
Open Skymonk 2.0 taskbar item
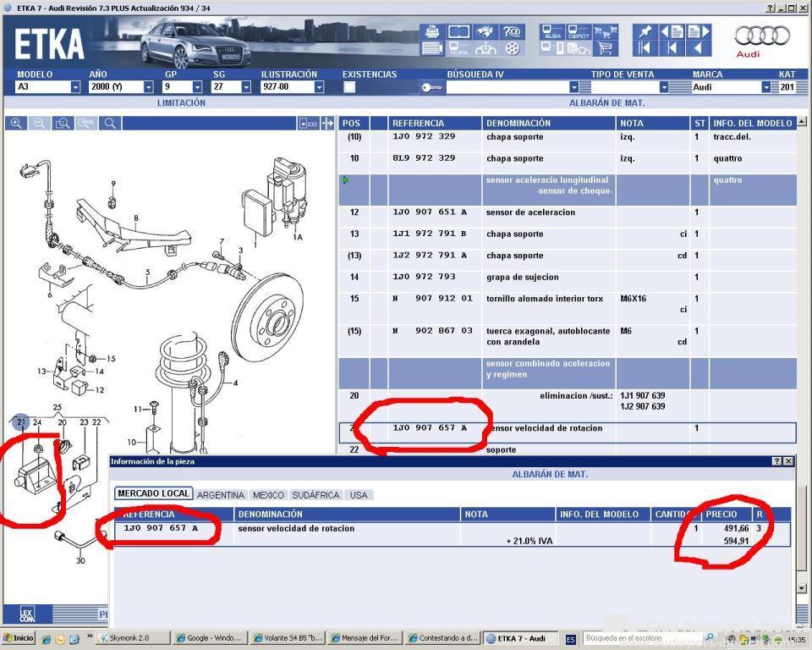coord(133,638)
